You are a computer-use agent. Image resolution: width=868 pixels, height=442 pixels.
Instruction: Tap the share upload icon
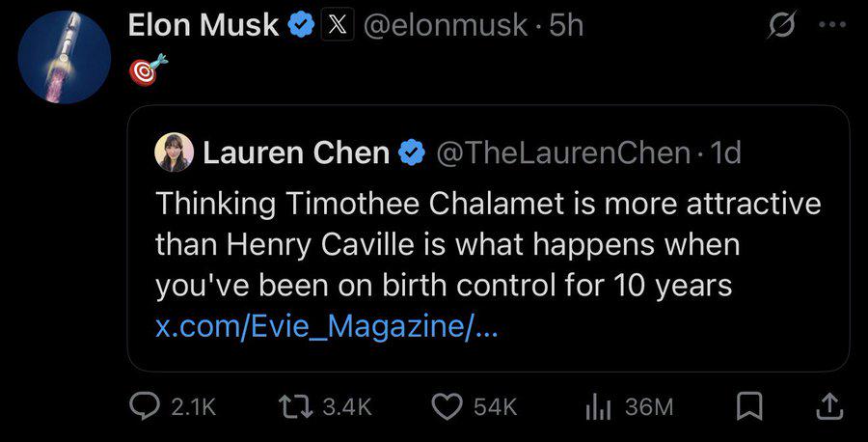(829, 407)
